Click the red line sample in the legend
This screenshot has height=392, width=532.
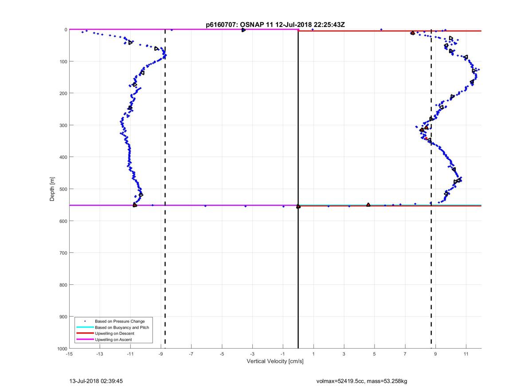pos(85,333)
